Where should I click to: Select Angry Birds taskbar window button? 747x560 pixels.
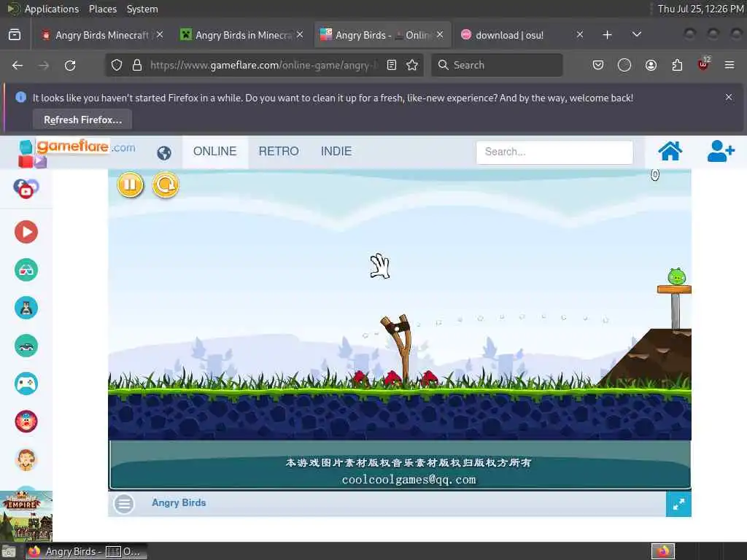86,551
